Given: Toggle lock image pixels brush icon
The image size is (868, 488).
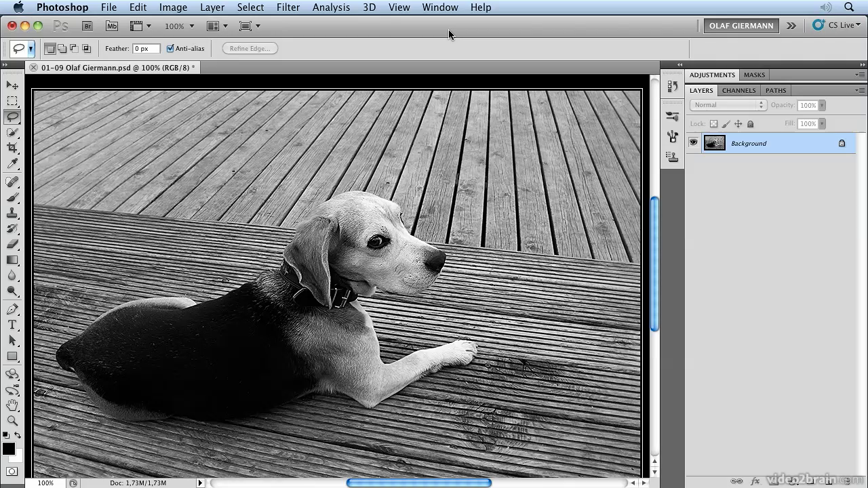Looking at the screenshot, I should 726,123.
